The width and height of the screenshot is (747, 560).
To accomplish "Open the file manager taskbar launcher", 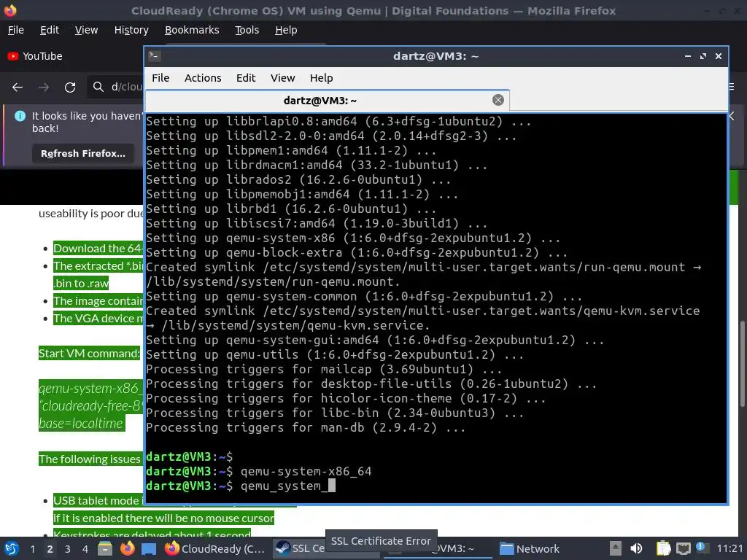I will click(105, 548).
